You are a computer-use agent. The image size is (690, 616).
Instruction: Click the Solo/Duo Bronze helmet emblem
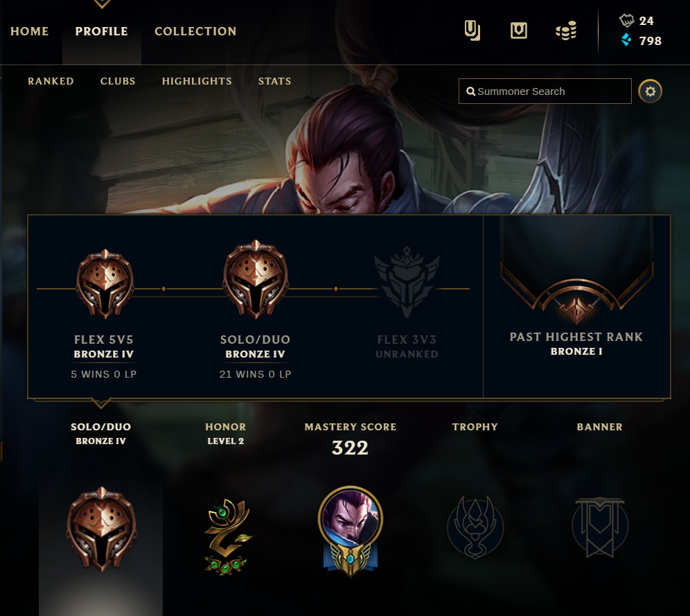pyautogui.click(x=256, y=279)
